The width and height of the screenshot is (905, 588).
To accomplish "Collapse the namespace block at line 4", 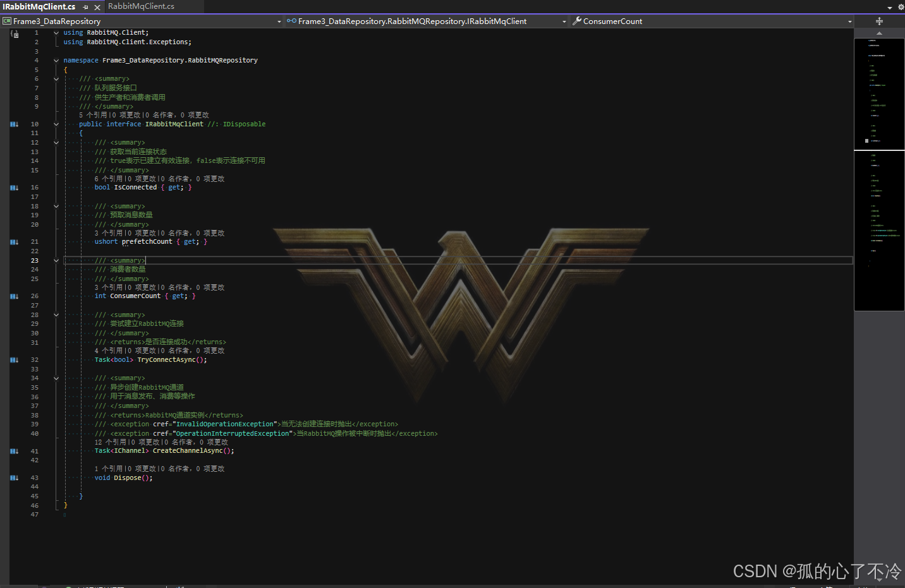I will coord(56,61).
